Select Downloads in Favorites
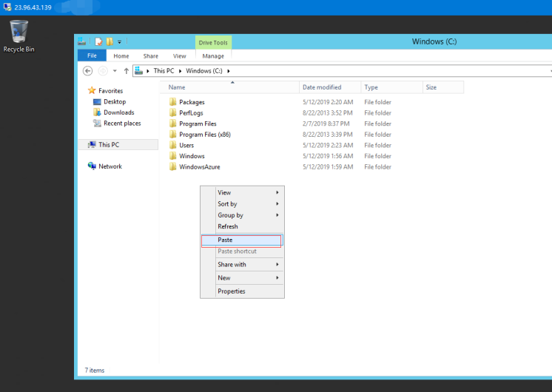 [118, 112]
